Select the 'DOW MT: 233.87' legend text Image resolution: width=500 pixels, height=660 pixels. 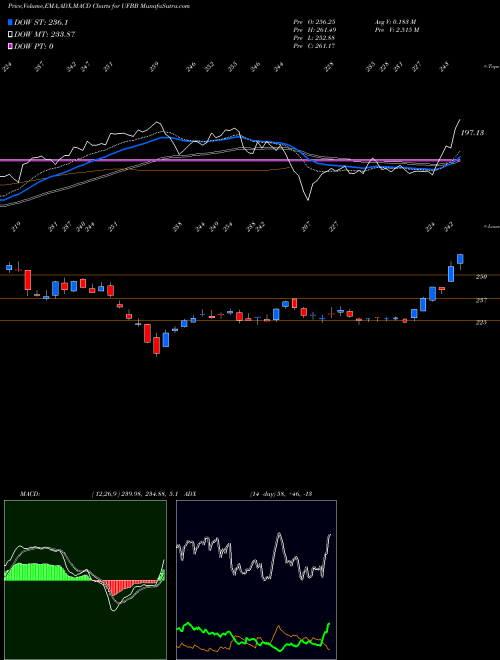click(x=45, y=34)
